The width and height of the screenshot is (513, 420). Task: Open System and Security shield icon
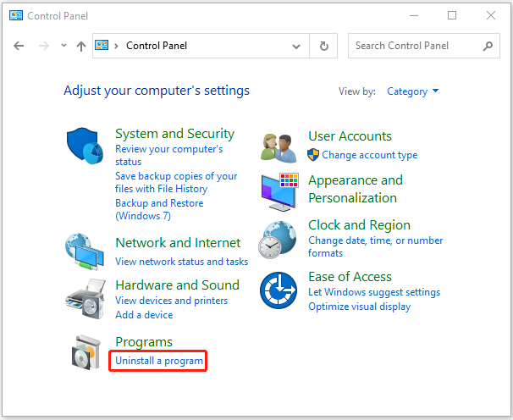coord(85,146)
